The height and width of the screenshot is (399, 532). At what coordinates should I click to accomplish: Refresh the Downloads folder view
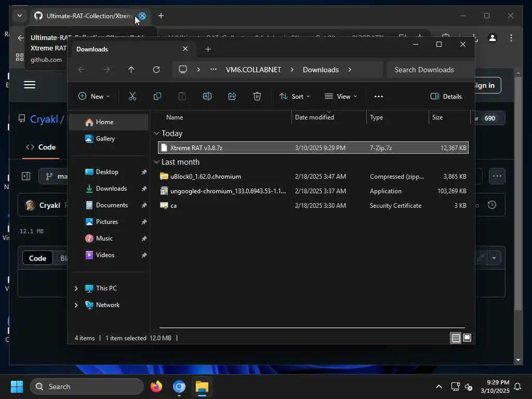pos(156,70)
